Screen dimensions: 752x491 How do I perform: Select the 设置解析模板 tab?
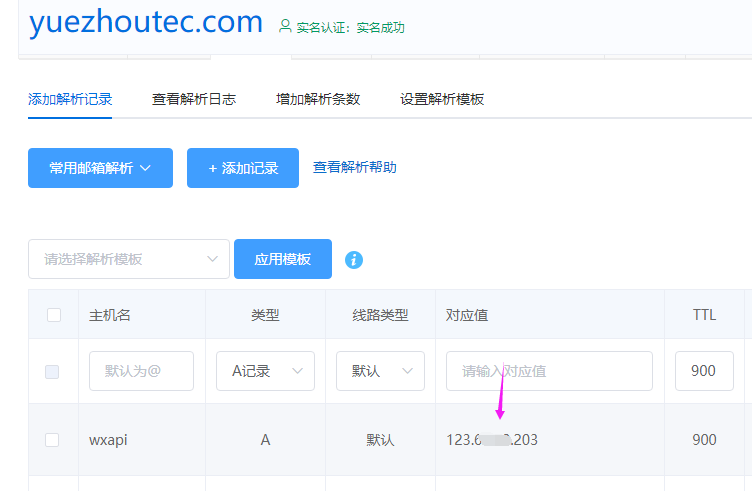442,99
